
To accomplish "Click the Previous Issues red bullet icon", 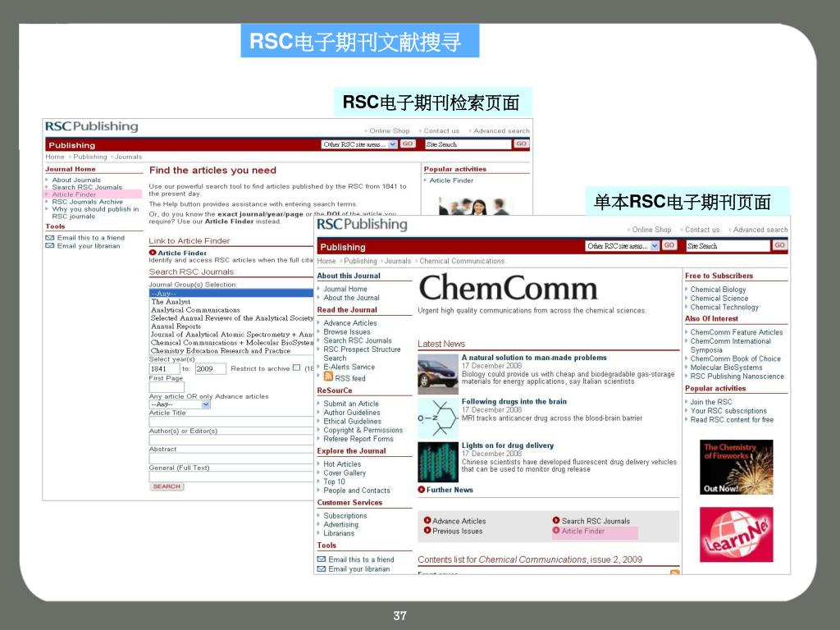I will click(427, 531).
